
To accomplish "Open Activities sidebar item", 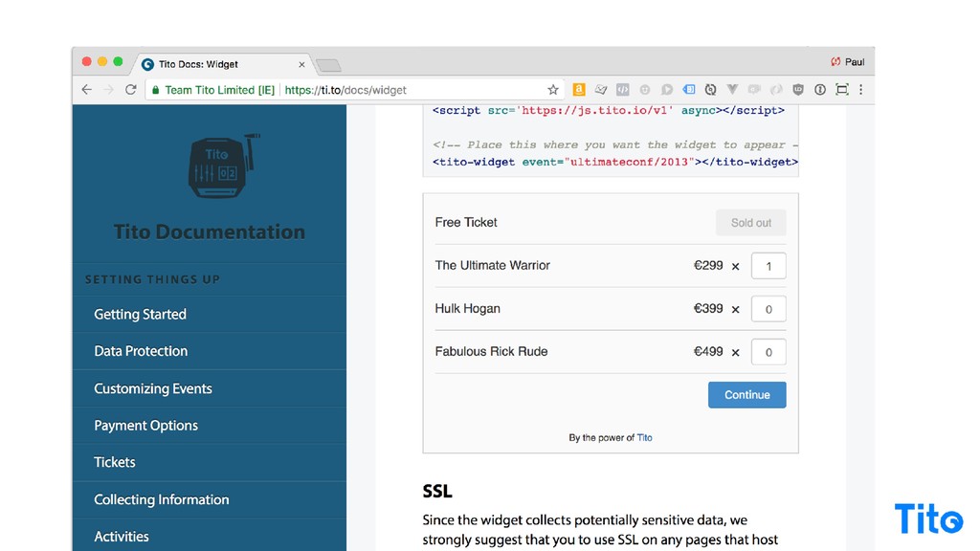I will click(x=122, y=537).
